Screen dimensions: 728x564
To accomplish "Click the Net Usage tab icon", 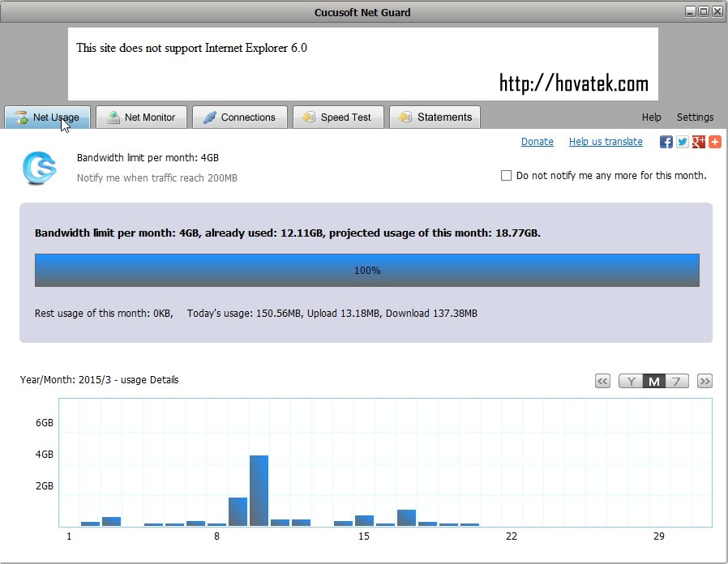I will 21,117.
